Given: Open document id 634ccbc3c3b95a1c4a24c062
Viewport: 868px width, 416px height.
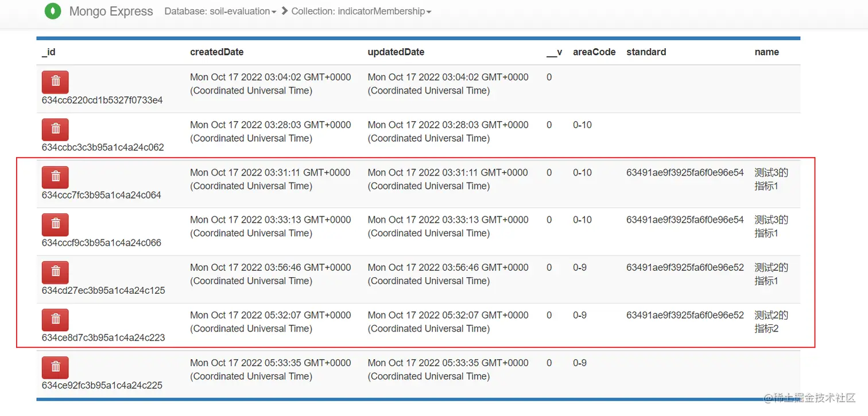Looking at the screenshot, I should point(103,147).
